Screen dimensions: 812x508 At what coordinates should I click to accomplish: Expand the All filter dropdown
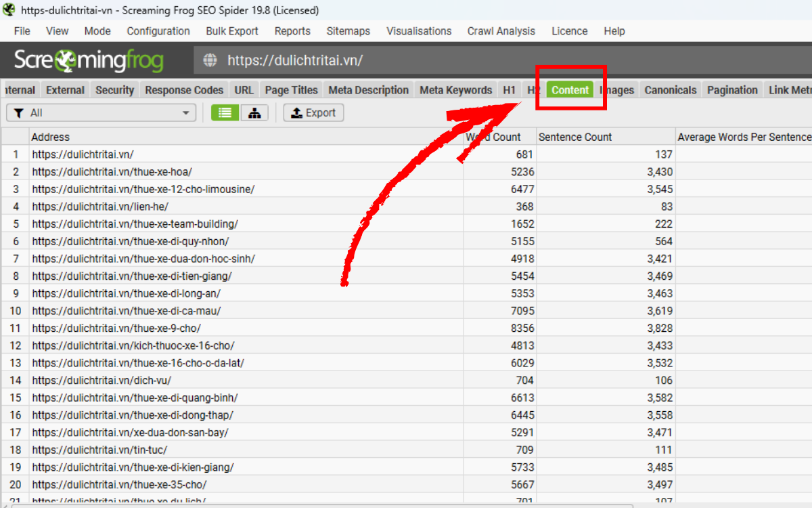(x=186, y=113)
